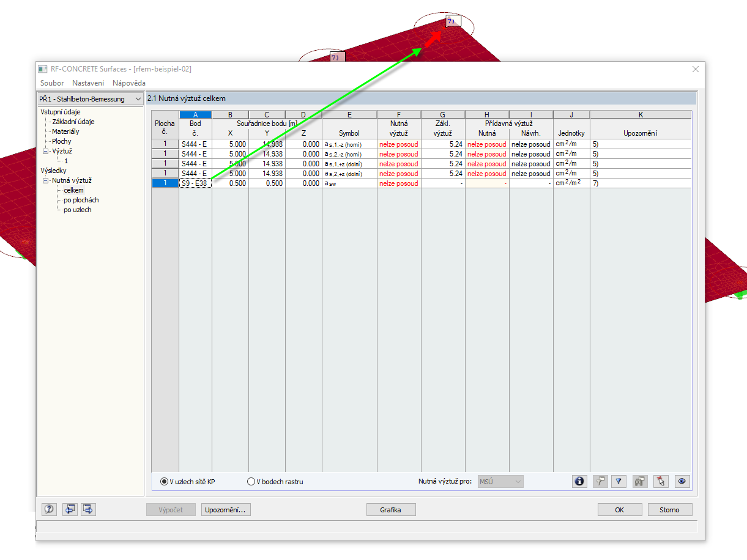Viewport: 747px width, 560px height.
Task: Click the Výpočet button
Action: click(171, 509)
